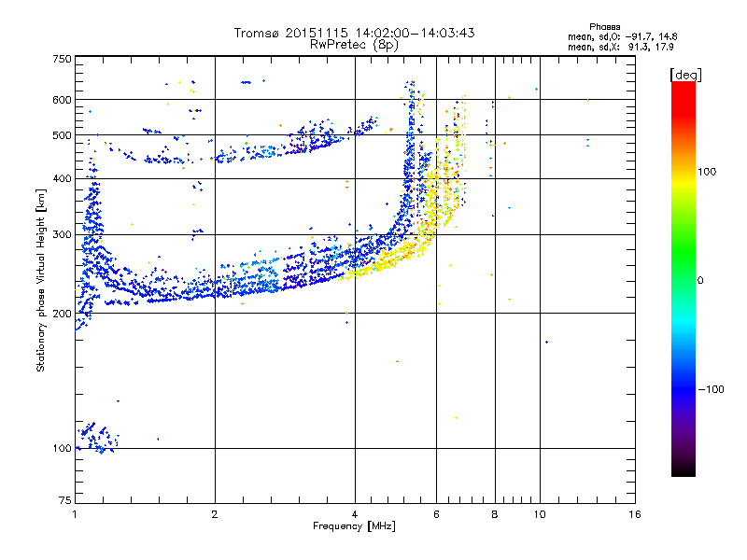This screenshot has width=747, height=560.
Task: Click the '8' x-axis tick label
Action: 495,514
